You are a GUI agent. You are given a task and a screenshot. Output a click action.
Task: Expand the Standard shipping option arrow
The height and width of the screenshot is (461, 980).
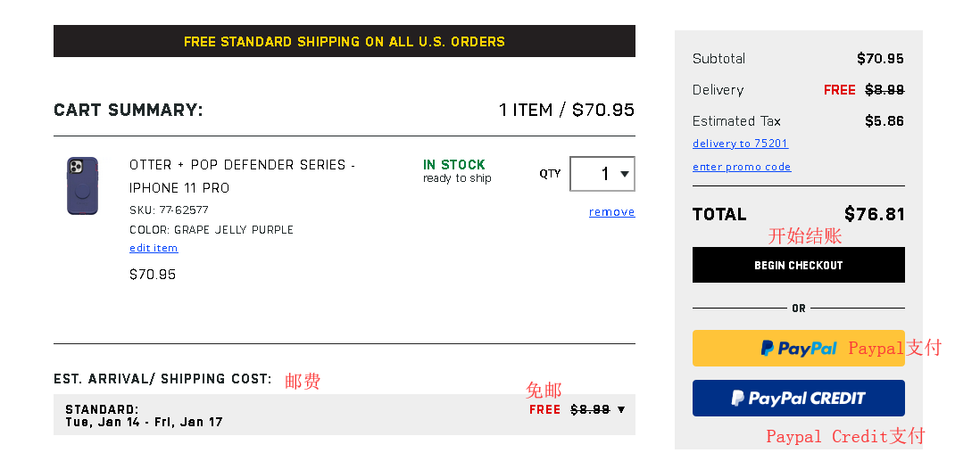pyautogui.click(x=621, y=410)
